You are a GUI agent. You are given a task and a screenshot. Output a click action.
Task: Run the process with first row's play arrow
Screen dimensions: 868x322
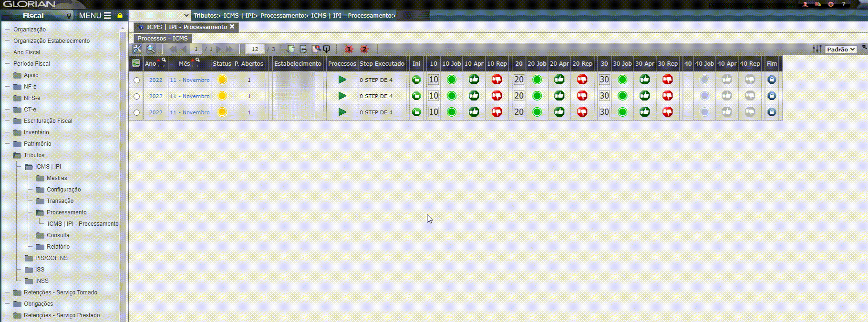[342, 80]
